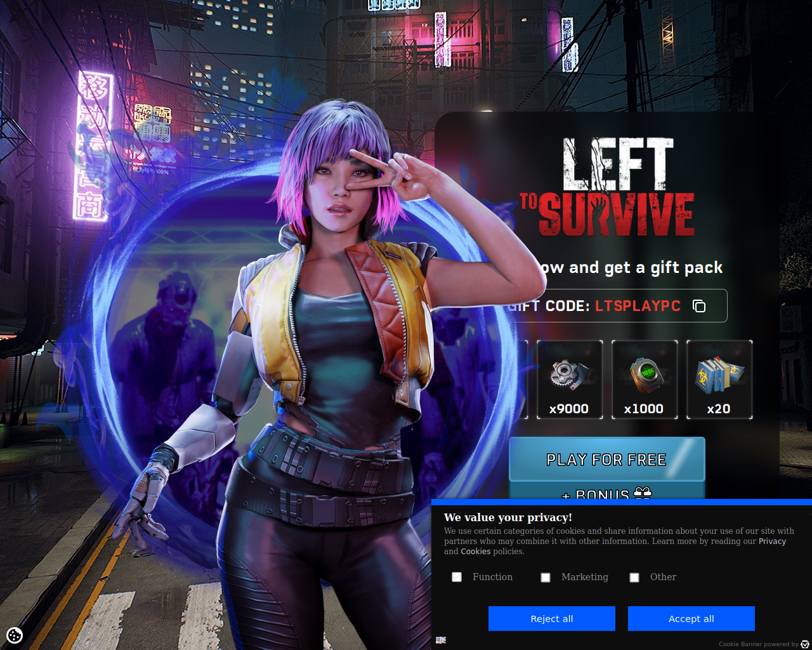Screen dimensions: 812x650
Task: Click the 'and get a gift pack' text
Action: pos(646,268)
